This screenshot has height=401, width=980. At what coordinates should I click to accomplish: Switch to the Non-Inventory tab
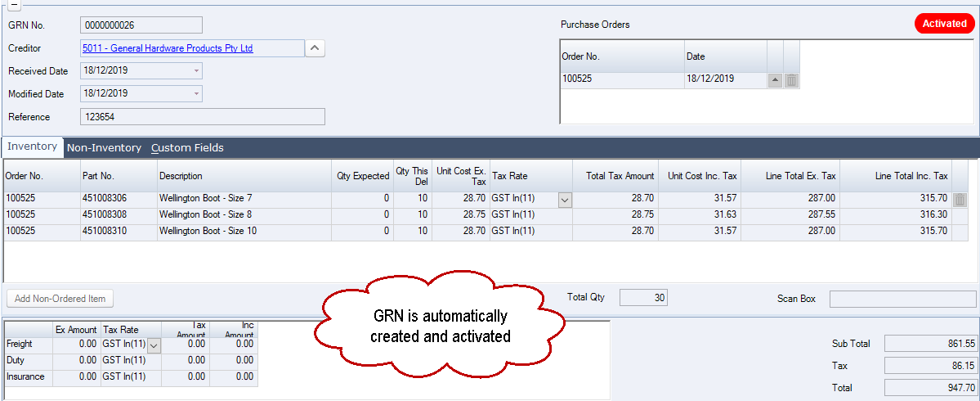(x=104, y=148)
